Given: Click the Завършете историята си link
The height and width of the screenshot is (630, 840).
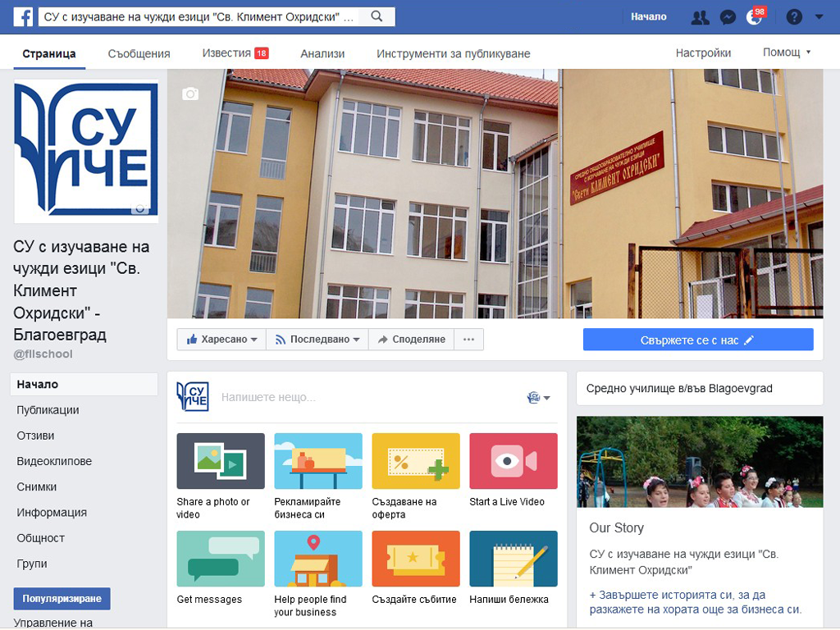Looking at the screenshot, I should coord(696,602).
